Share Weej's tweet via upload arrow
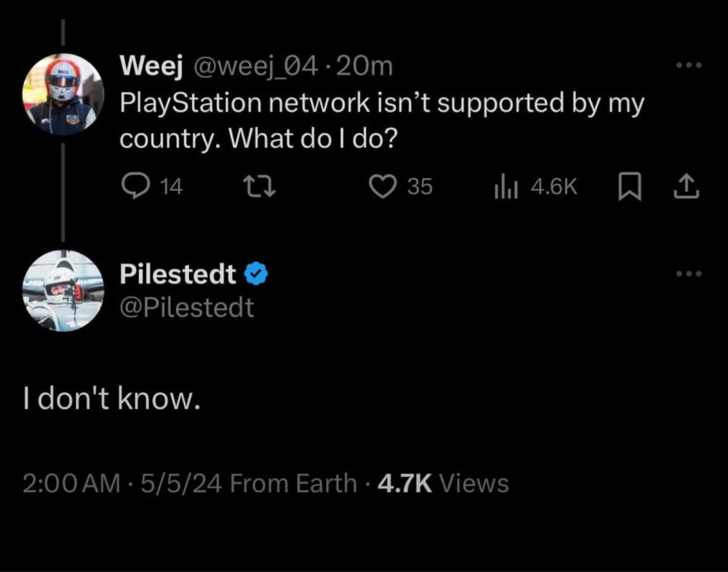This screenshot has height=572, width=728. (687, 186)
